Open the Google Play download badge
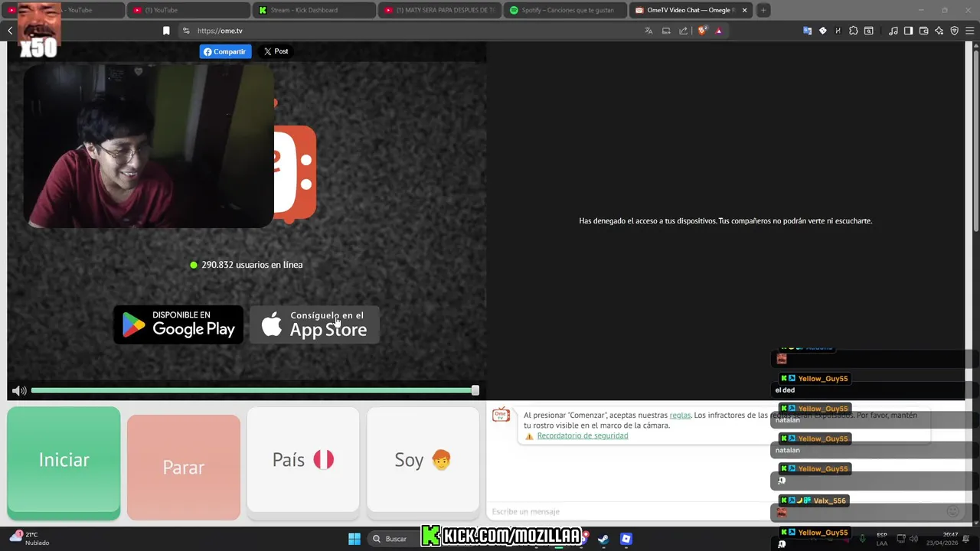The image size is (980, 551). (x=178, y=324)
